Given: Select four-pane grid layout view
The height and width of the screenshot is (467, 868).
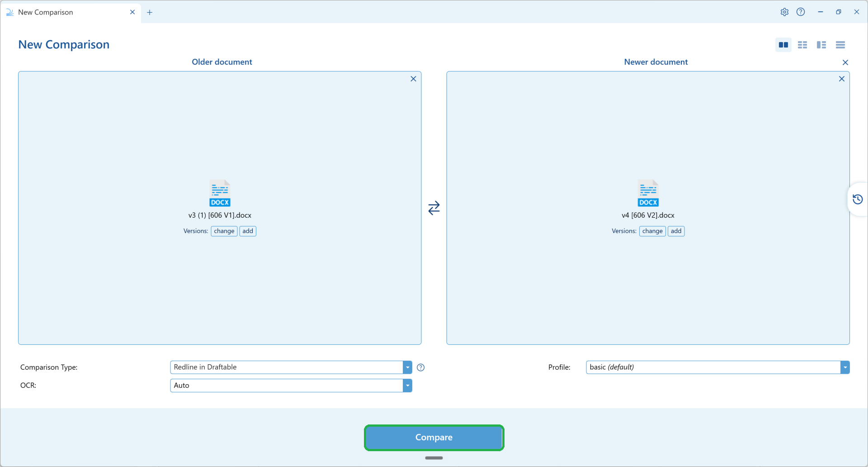Looking at the screenshot, I should 802,45.
